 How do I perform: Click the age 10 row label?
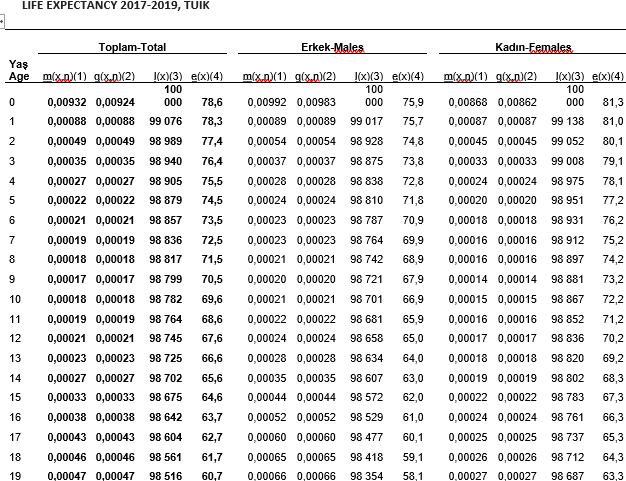(x=14, y=299)
